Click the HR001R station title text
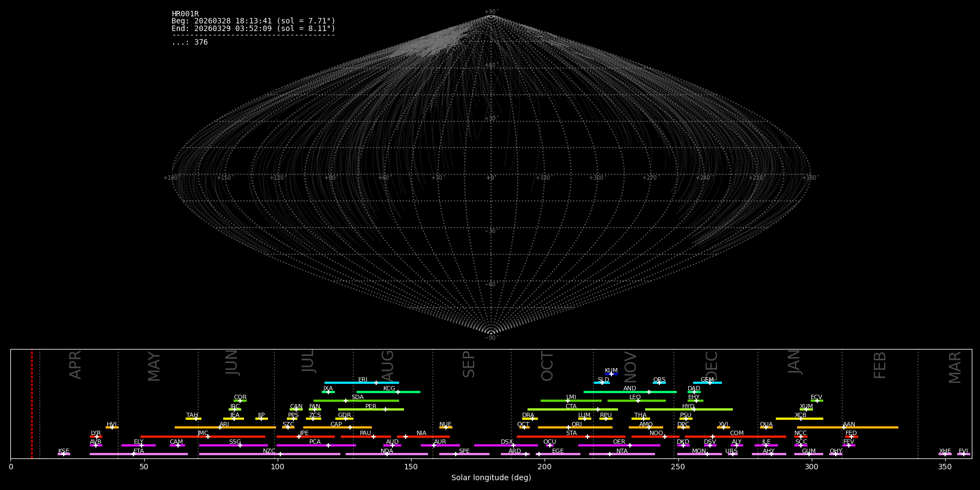The height and width of the screenshot is (490, 980). point(185,14)
